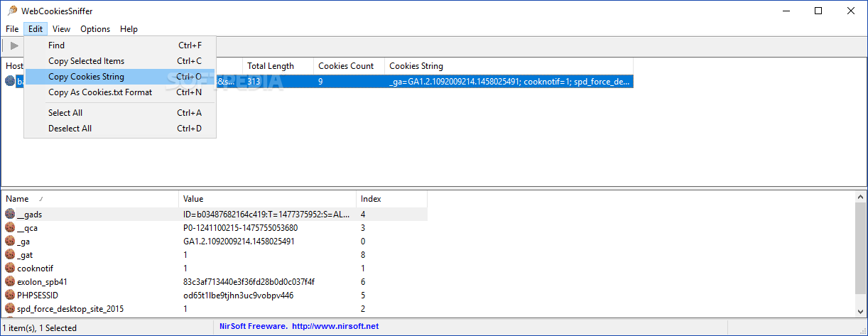Click the __gads cookie icon
Screen dimensions: 868x336
pos(11,214)
